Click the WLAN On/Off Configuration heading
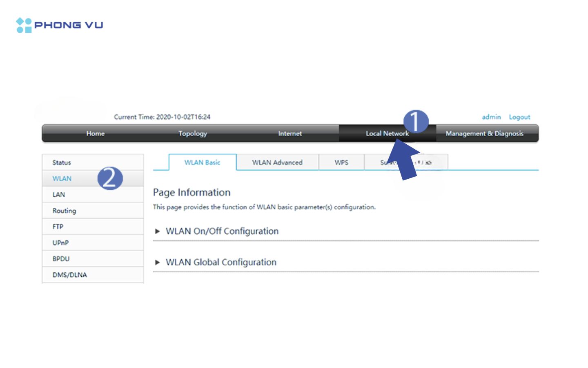This screenshot has height=368, width=588. click(x=222, y=231)
